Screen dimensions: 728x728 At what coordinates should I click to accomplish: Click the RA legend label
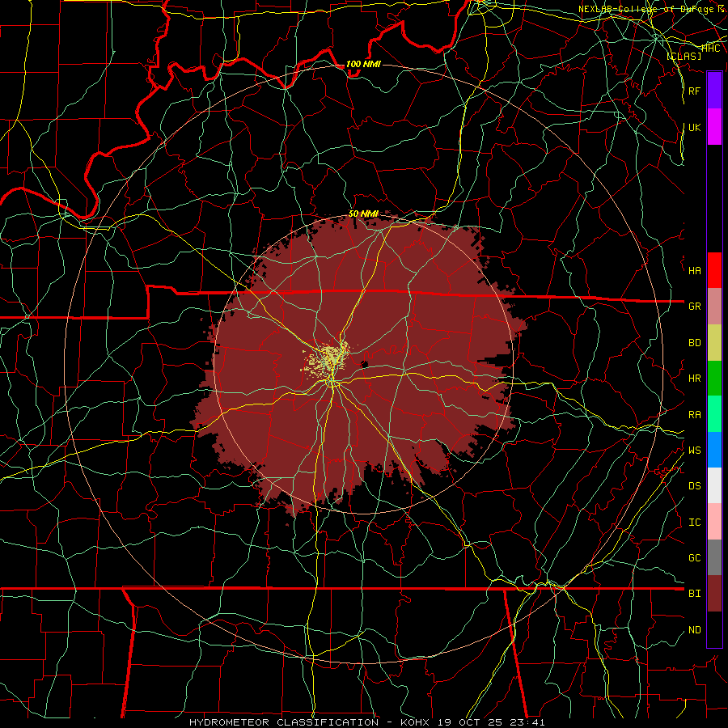[x=695, y=415]
